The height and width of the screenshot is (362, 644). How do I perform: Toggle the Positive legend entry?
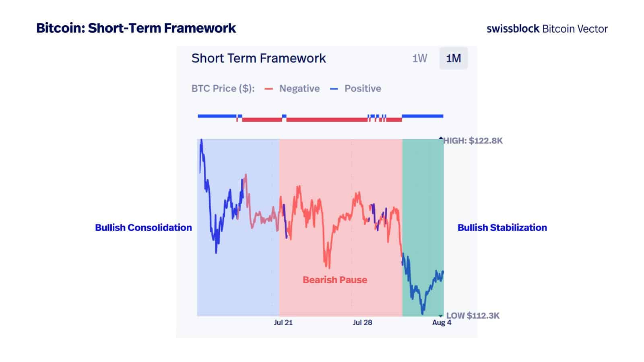click(x=363, y=88)
